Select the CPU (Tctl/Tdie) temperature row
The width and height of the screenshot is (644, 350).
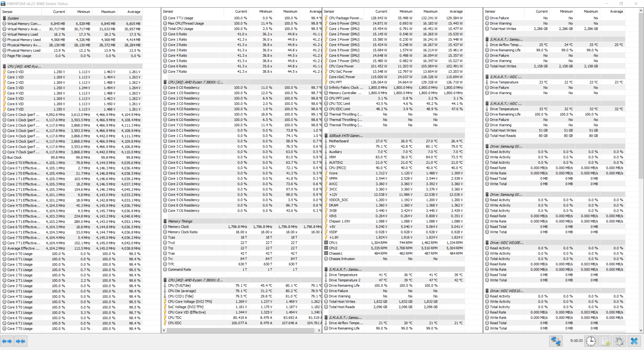click(179, 286)
